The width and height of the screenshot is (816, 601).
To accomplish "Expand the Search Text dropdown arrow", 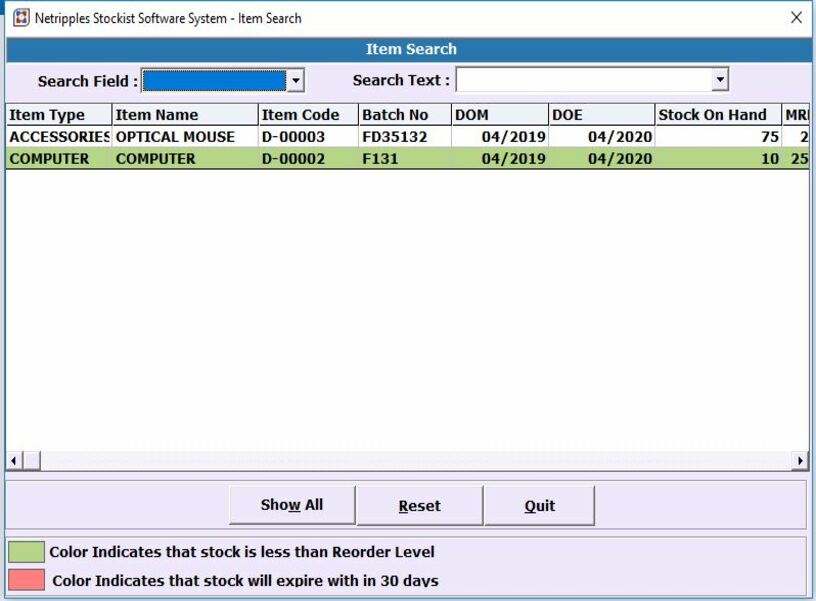I will (720, 80).
